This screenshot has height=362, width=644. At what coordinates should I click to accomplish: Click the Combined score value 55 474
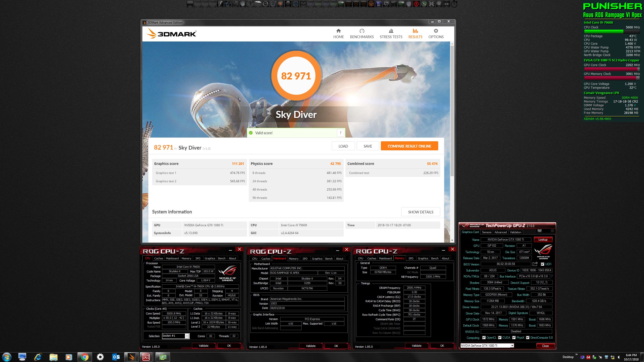click(x=432, y=164)
